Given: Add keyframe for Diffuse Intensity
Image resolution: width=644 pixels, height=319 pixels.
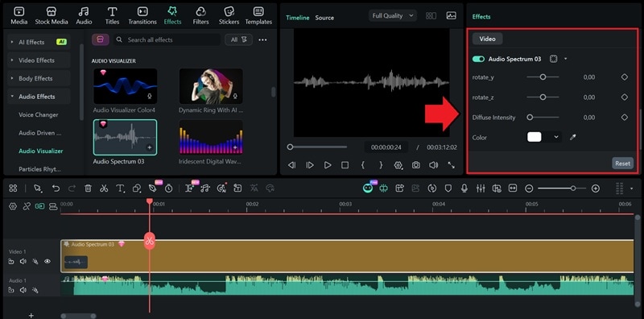Looking at the screenshot, I should 625,117.
